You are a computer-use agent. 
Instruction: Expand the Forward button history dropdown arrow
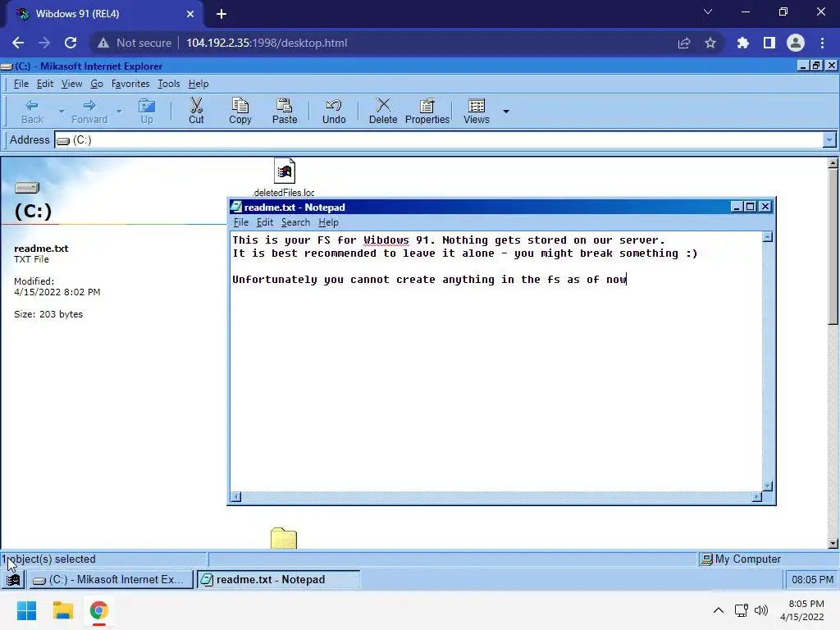(119, 112)
